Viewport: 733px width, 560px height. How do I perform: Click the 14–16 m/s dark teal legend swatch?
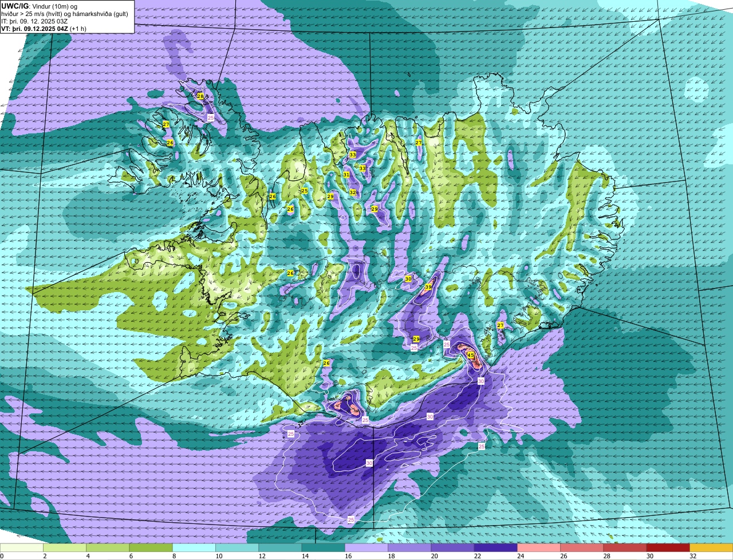click(324, 548)
